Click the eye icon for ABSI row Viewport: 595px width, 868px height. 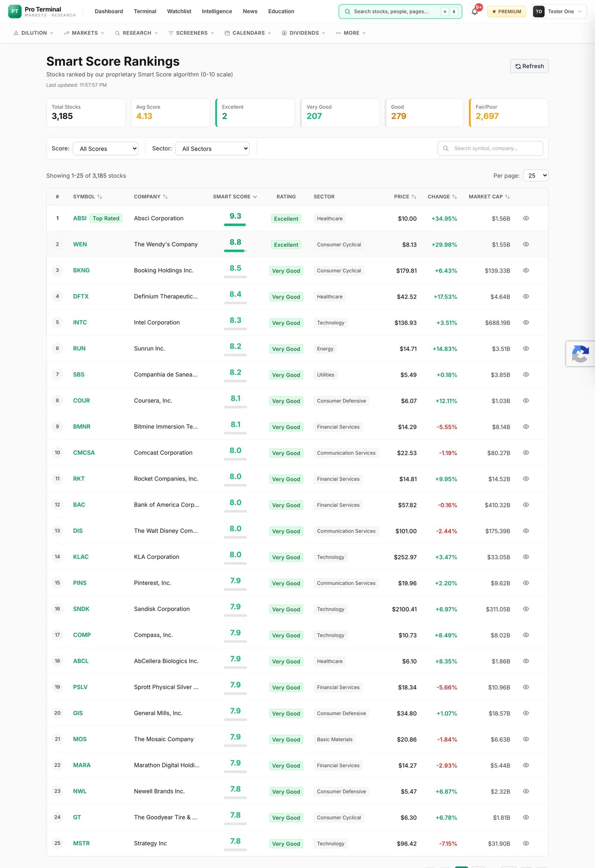pos(525,218)
